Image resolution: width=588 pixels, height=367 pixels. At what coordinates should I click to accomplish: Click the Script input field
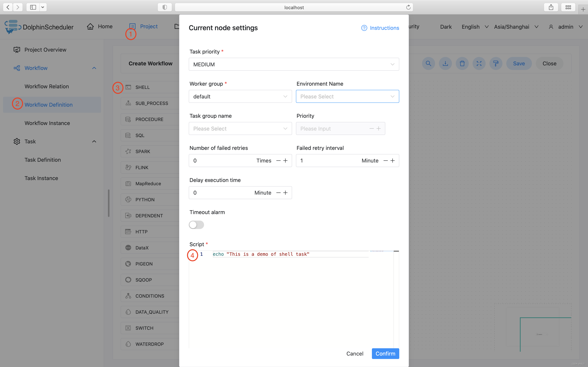[294, 296]
